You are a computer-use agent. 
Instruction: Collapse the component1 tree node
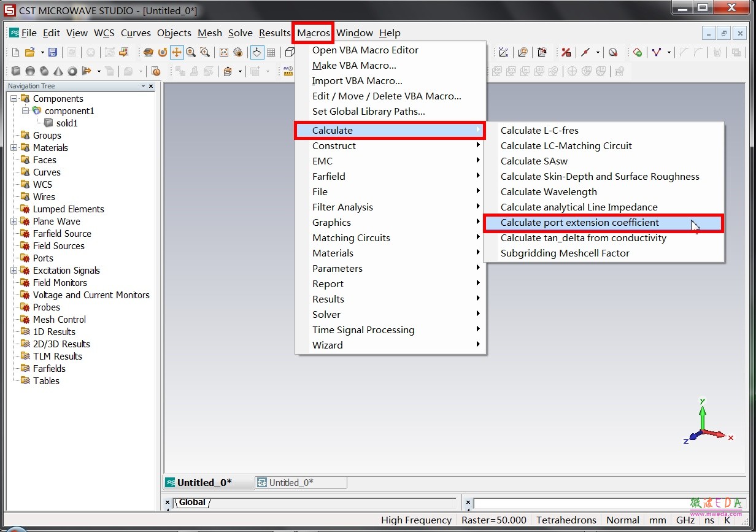pyautogui.click(x=26, y=110)
